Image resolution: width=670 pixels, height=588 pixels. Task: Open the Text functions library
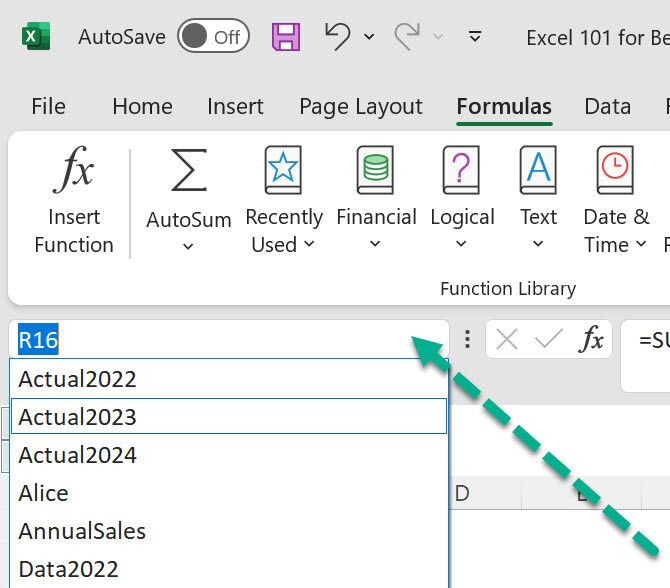tap(538, 171)
